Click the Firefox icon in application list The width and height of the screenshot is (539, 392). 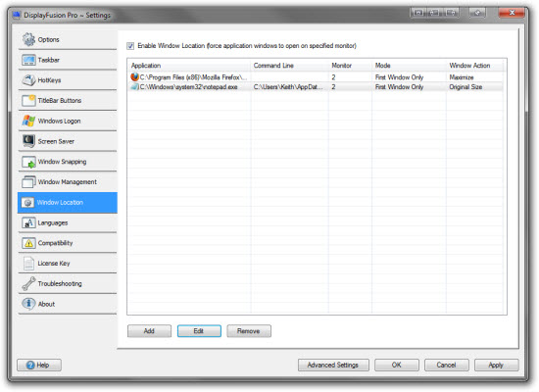134,77
